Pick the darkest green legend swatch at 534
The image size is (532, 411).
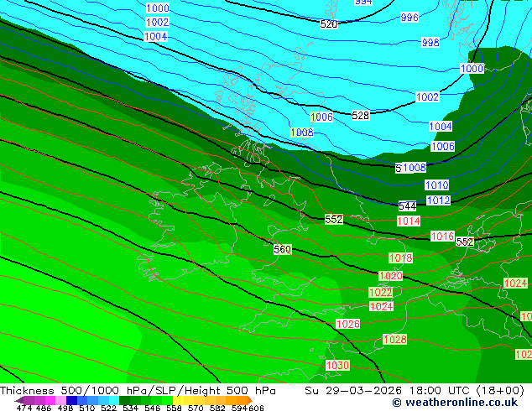124,400
